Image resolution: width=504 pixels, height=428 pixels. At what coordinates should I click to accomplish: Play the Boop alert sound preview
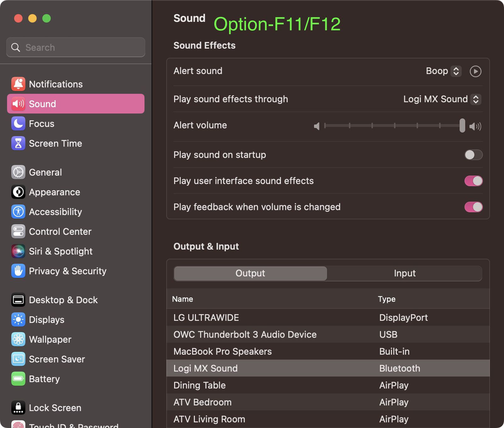[x=475, y=71]
